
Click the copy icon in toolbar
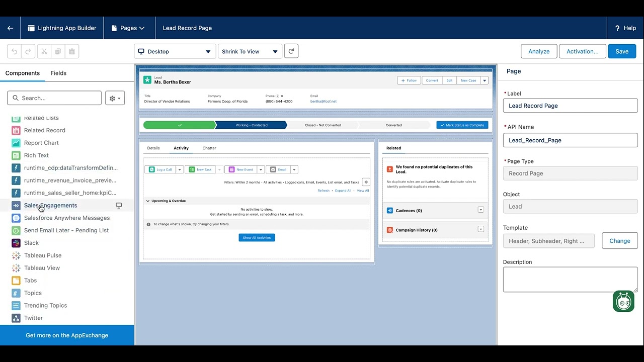point(58,51)
